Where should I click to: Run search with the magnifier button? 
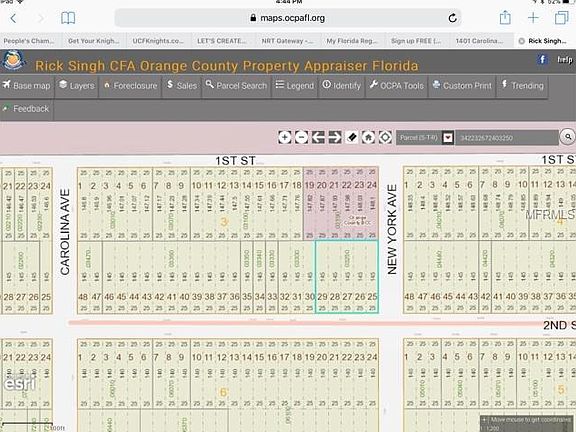(568, 137)
